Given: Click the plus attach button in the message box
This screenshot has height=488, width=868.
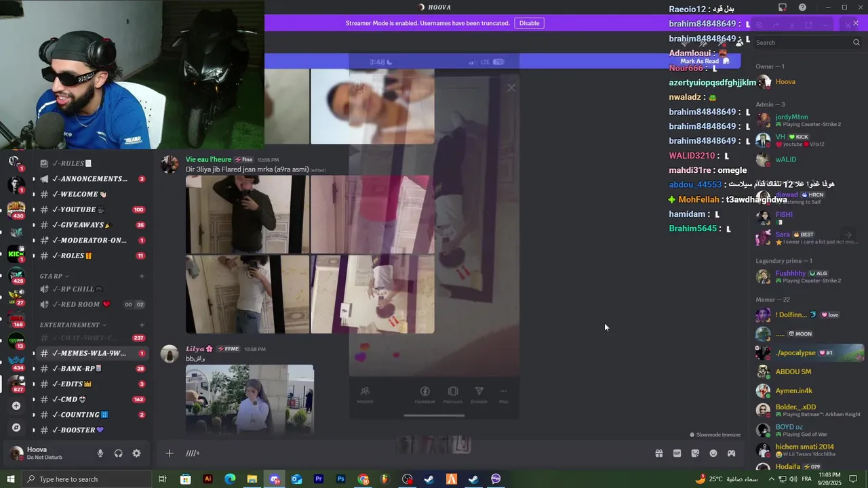Looking at the screenshot, I should [170, 453].
